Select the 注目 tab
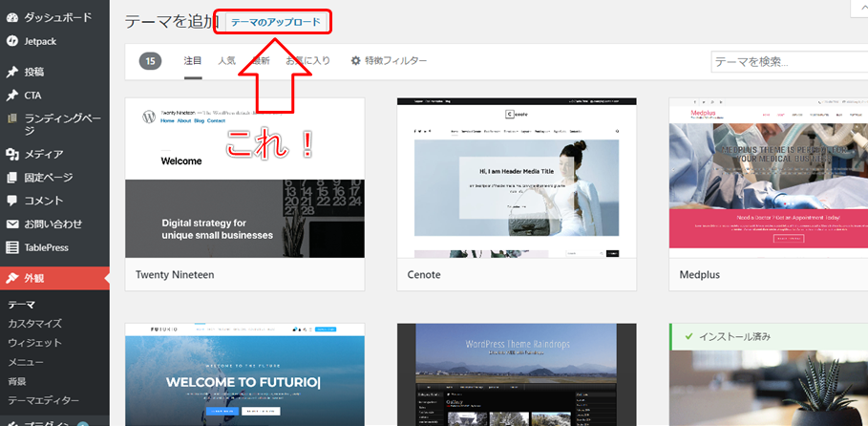The image size is (868, 426). [x=193, y=61]
